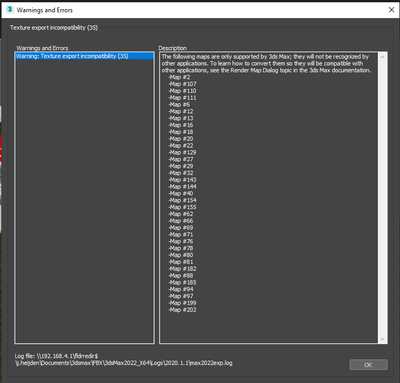Click the Map #40 entry

(x=181, y=193)
